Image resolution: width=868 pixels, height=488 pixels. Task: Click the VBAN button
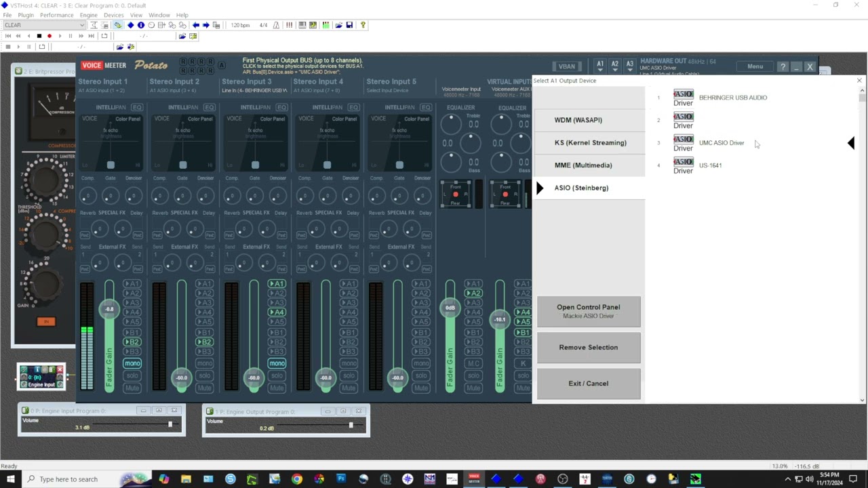pyautogui.click(x=567, y=66)
